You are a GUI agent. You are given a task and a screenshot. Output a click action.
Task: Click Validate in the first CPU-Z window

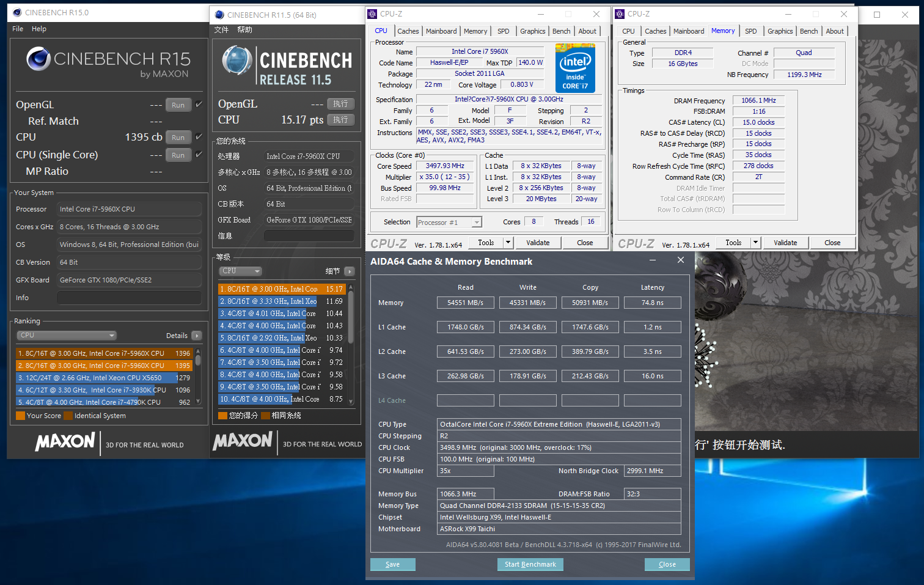point(538,243)
